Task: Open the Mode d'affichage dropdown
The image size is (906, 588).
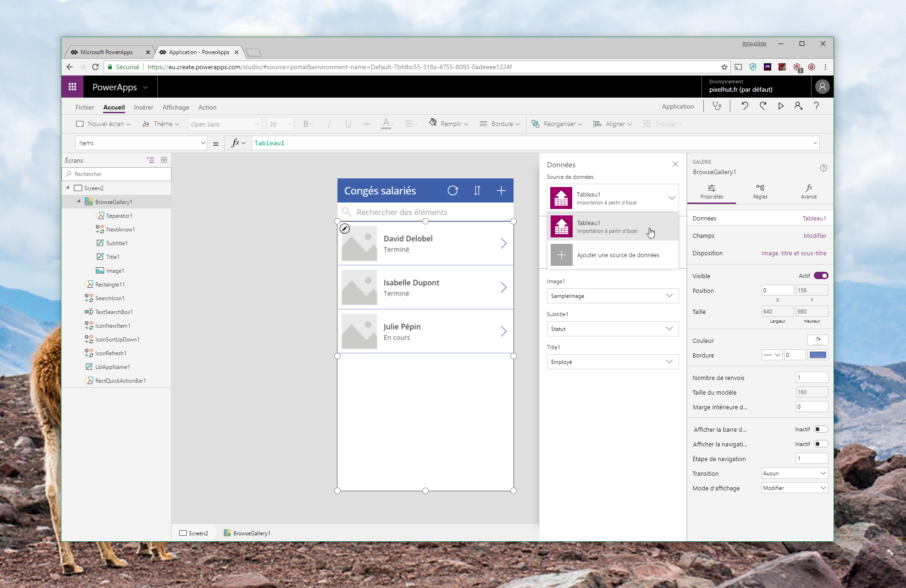Action: tap(795, 488)
